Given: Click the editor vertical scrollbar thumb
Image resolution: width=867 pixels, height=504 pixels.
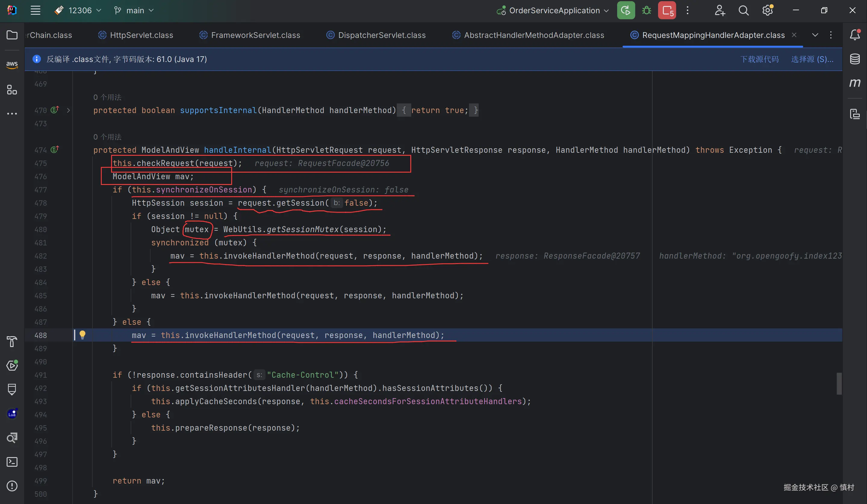Looking at the screenshot, I should pos(839,384).
